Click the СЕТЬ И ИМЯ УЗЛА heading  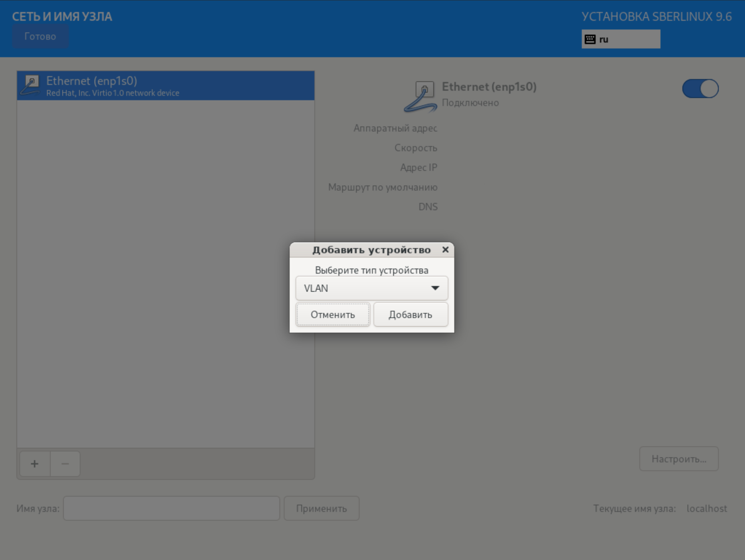tap(62, 17)
